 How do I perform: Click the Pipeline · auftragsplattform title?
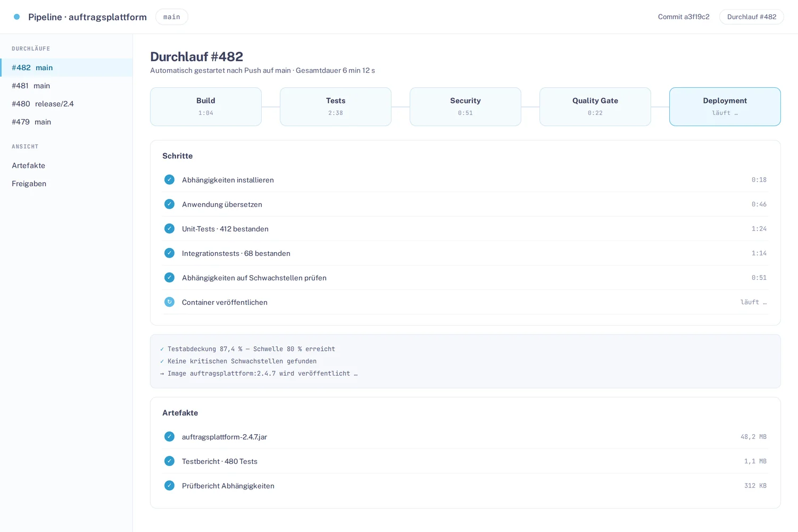pos(87,17)
